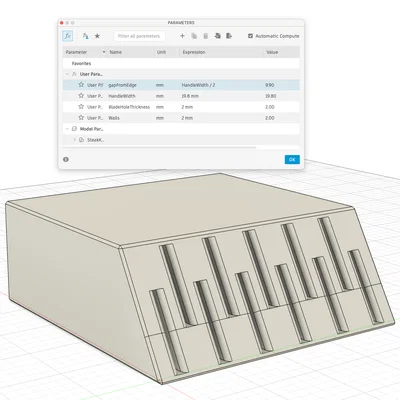400x400 pixels.
Task: Click the 9.90 value cell
Action: pos(270,85)
